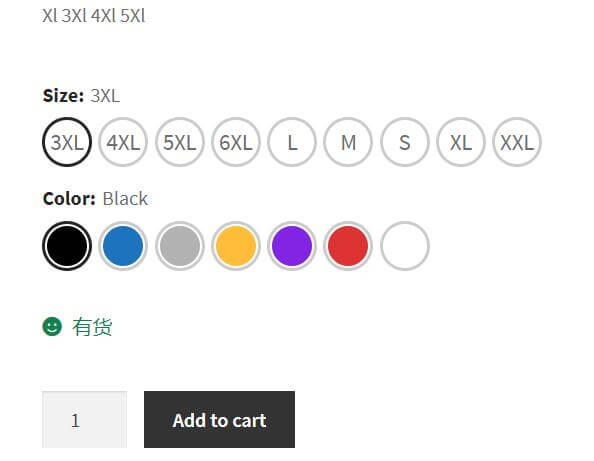
Task: Choose the L size option
Action: (292, 142)
